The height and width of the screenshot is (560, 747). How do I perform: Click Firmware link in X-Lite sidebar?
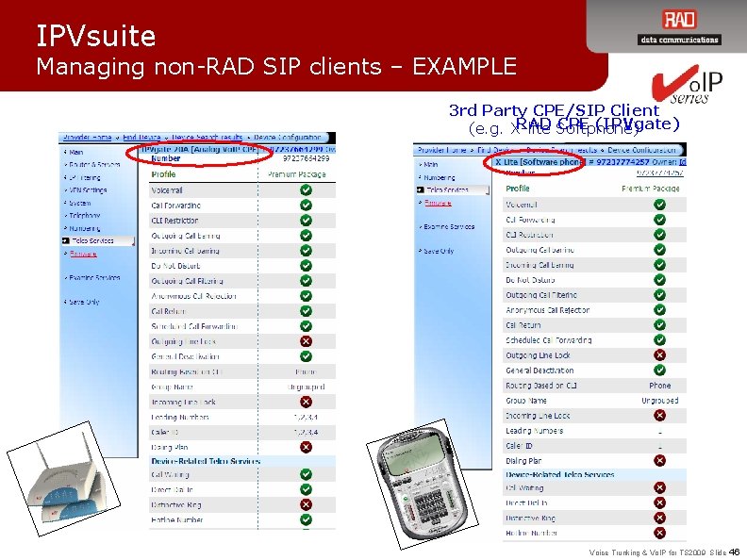click(438, 203)
